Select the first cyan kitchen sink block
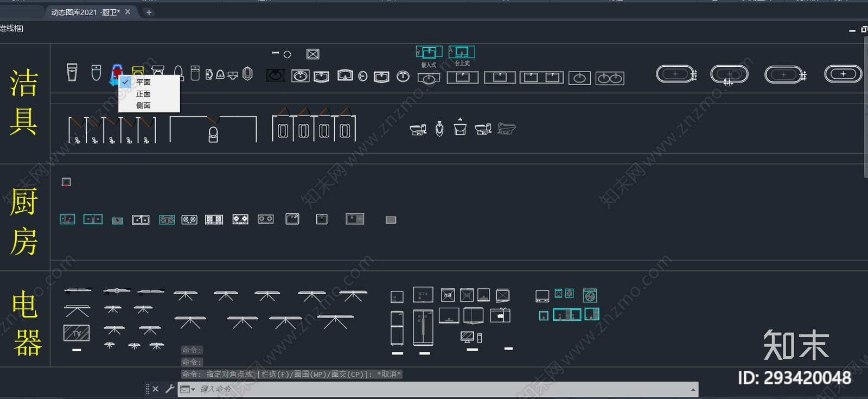Image resolution: width=868 pixels, height=399 pixels. tap(67, 219)
